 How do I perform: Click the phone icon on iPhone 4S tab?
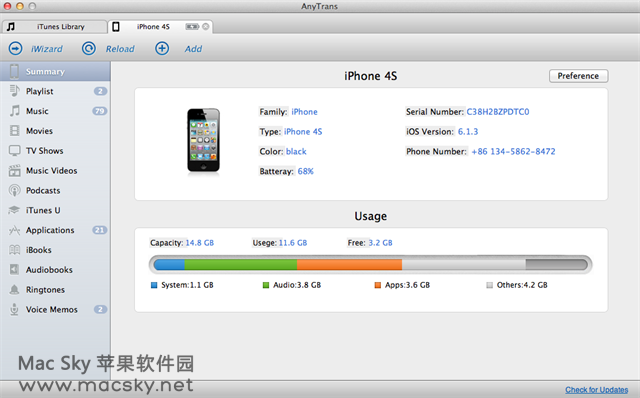[116, 27]
